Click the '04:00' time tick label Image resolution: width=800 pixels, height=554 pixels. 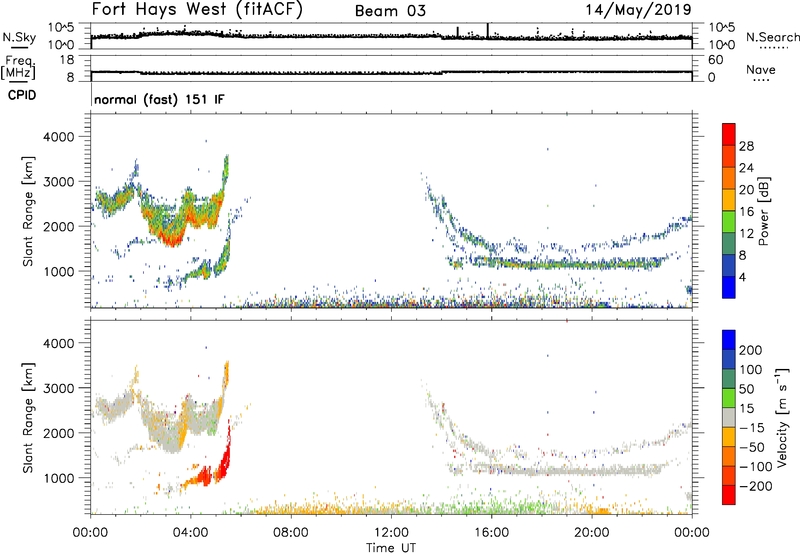tap(190, 533)
